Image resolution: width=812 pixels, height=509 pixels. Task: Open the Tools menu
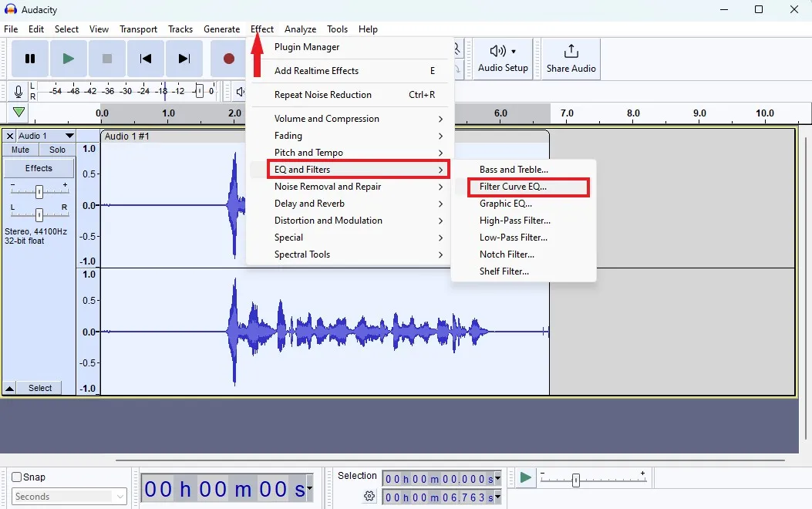click(337, 29)
